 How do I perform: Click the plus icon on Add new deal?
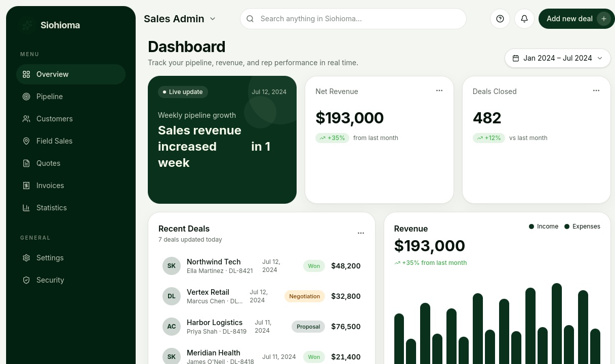603,19
